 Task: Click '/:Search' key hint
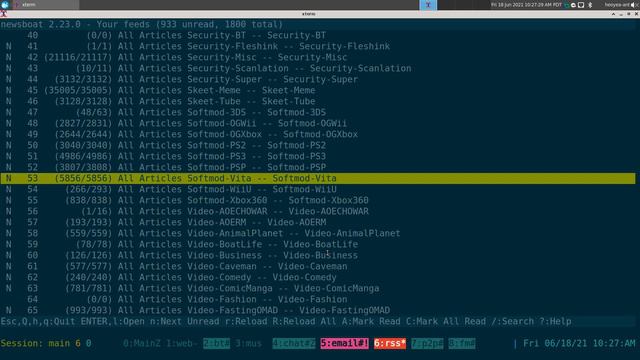[513, 322]
